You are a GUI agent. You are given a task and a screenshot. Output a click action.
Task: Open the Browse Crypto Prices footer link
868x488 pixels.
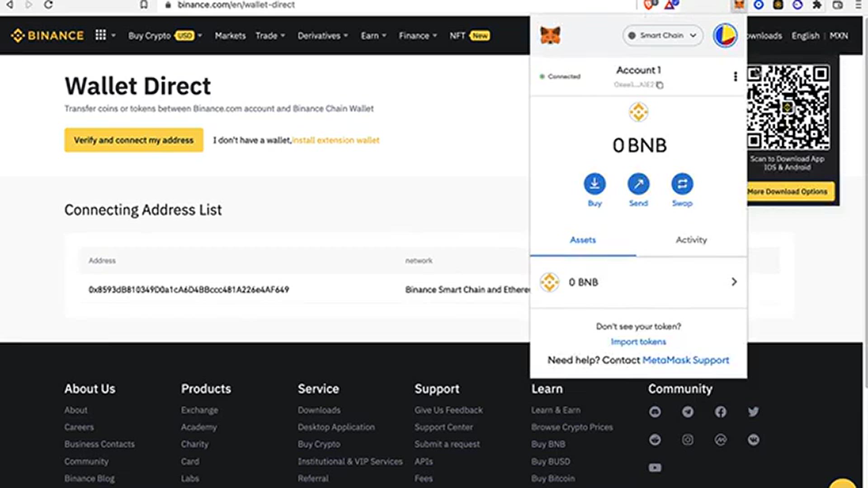572,427
